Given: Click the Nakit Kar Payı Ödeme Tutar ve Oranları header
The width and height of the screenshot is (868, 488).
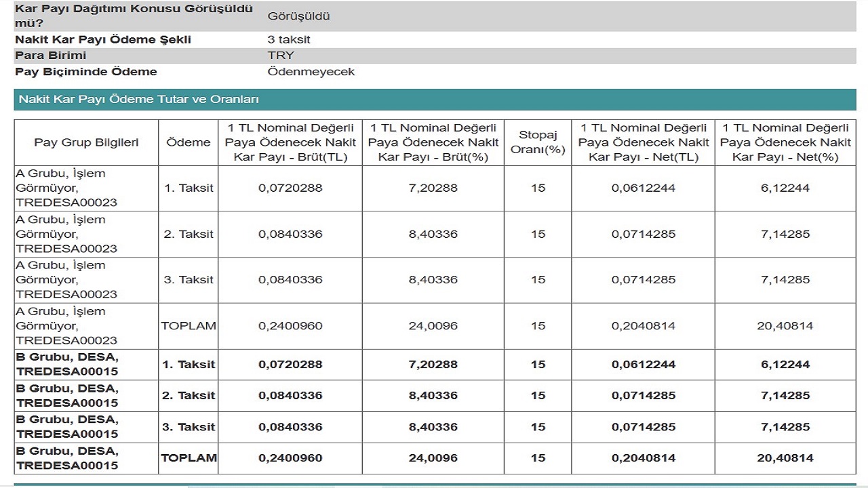Looking at the screenshot, I should click(x=139, y=99).
